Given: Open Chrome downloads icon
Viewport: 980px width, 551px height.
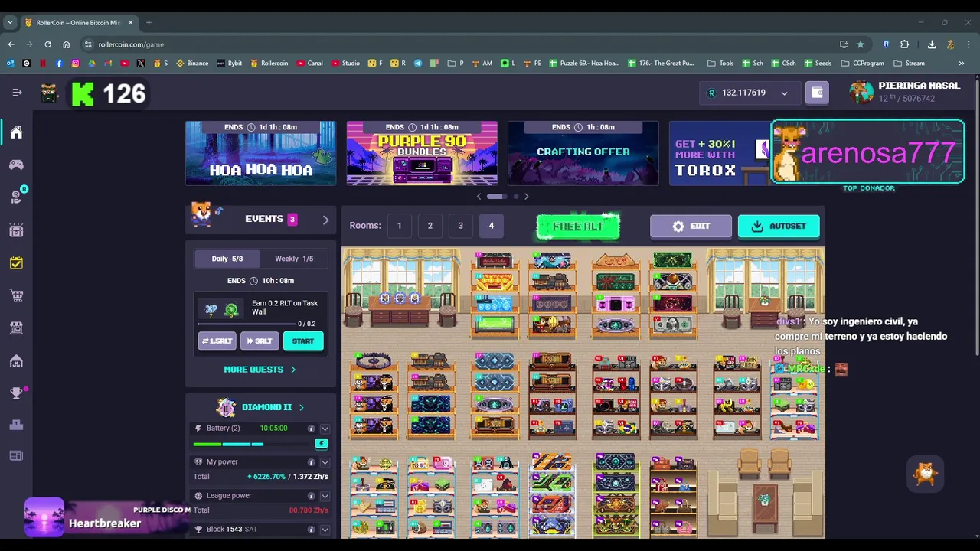Looking at the screenshot, I should click(932, 44).
